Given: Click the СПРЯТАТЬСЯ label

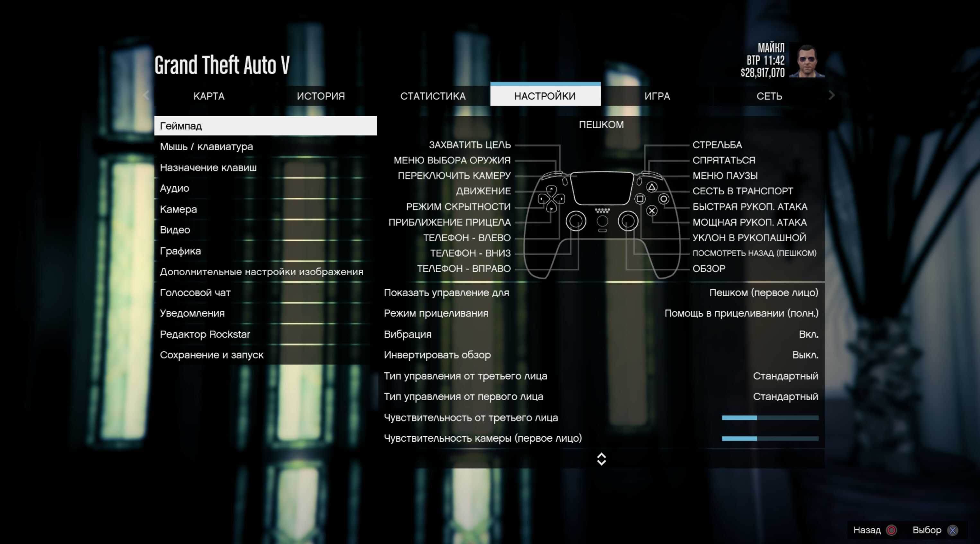Looking at the screenshot, I should [x=724, y=160].
